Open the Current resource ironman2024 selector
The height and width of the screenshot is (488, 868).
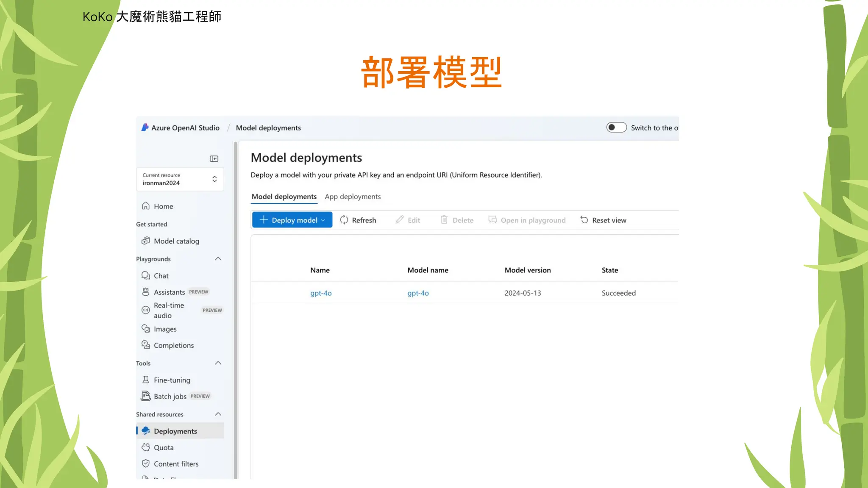pos(180,179)
